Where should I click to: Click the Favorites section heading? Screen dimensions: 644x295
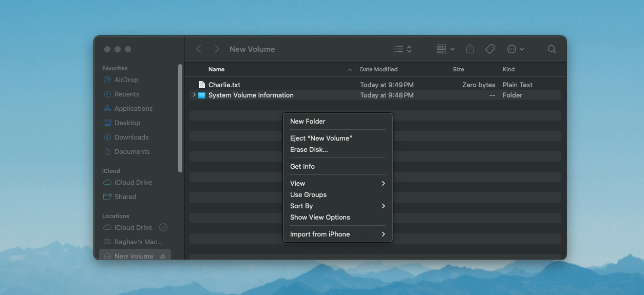115,68
